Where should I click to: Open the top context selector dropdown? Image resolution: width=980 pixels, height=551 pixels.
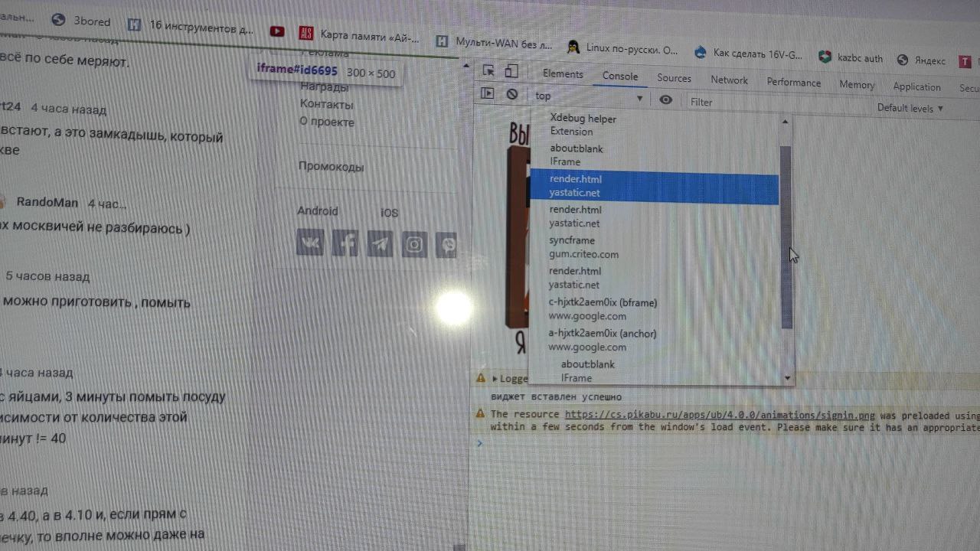click(589, 96)
